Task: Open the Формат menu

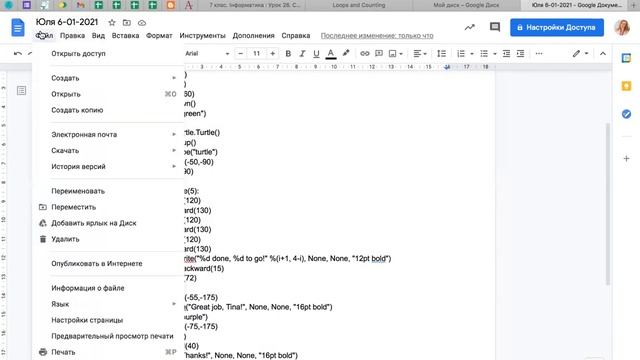Action: click(159, 36)
